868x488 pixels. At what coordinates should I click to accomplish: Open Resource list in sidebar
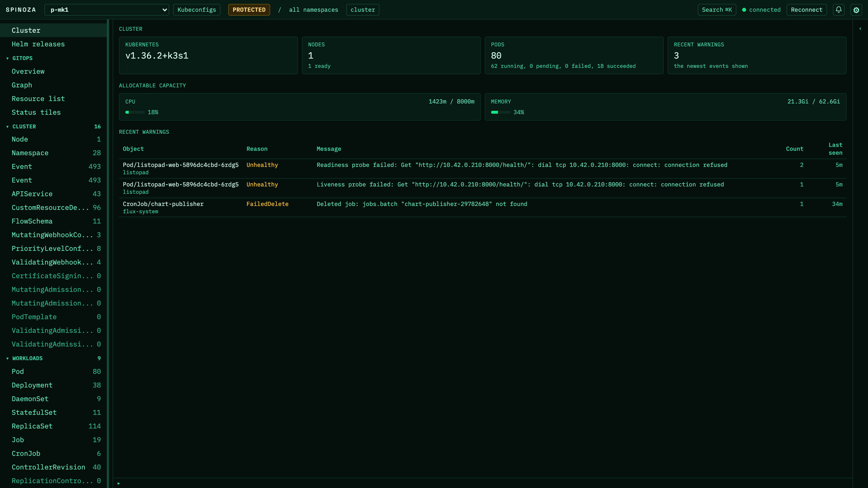(53, 99)
